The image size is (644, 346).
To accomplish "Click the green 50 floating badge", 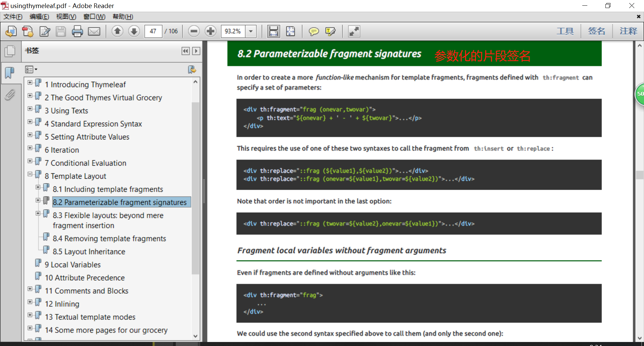I will [x=640, y=94].
